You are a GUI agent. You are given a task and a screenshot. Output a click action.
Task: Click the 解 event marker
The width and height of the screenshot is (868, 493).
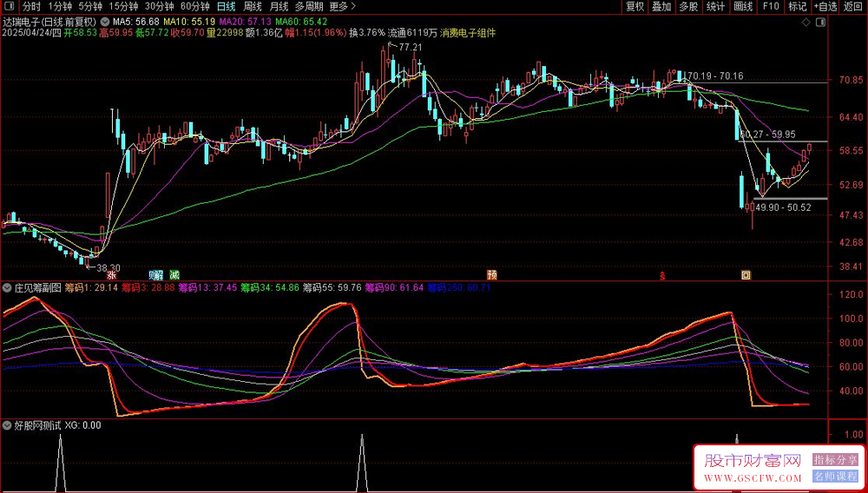pos(159,274)
